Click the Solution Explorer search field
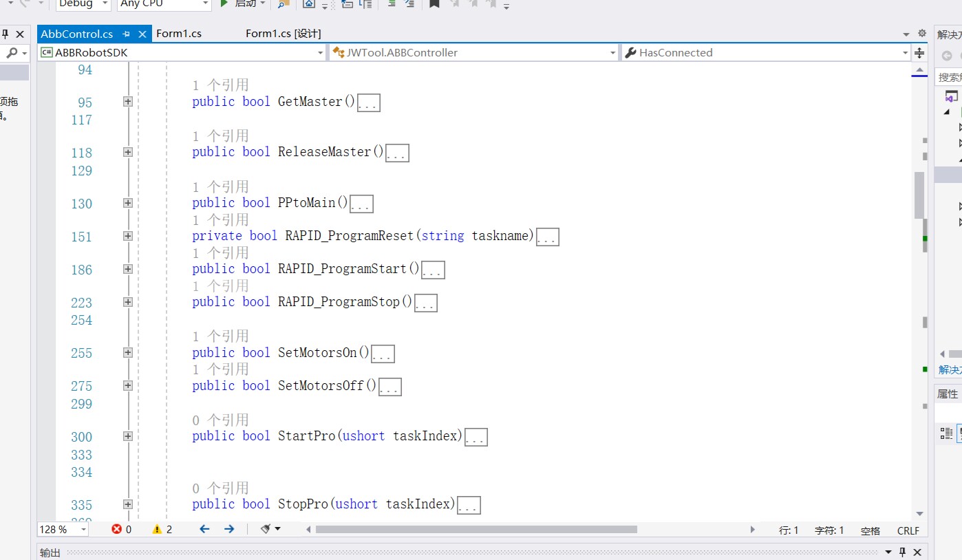The width and height of the screenshot is (962, 560). (x=950, y=77)
